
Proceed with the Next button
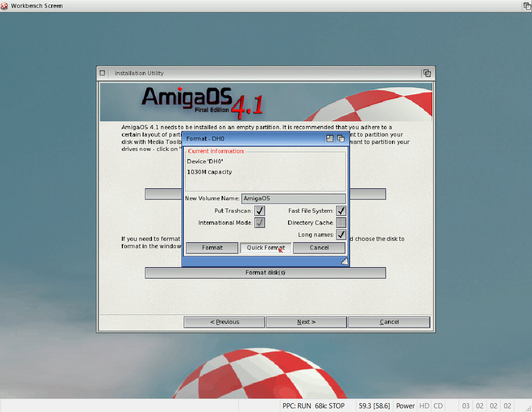tap(306, 322)
